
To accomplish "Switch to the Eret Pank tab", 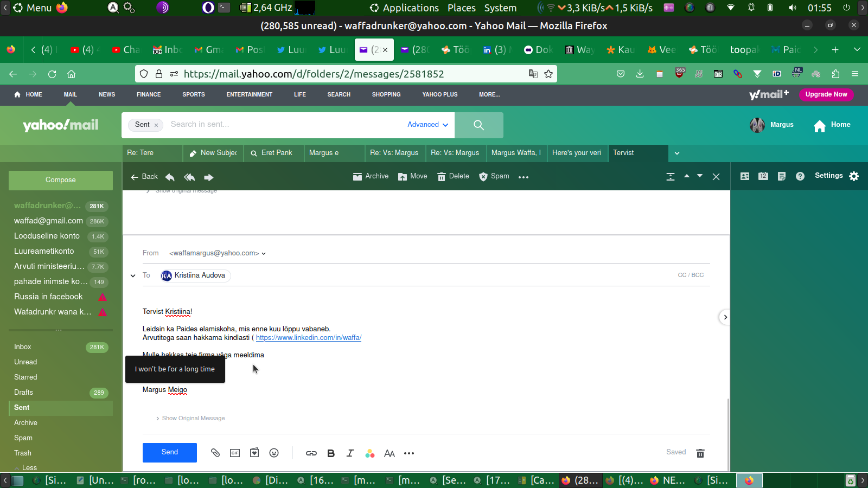I will click(x=274, y=153).
